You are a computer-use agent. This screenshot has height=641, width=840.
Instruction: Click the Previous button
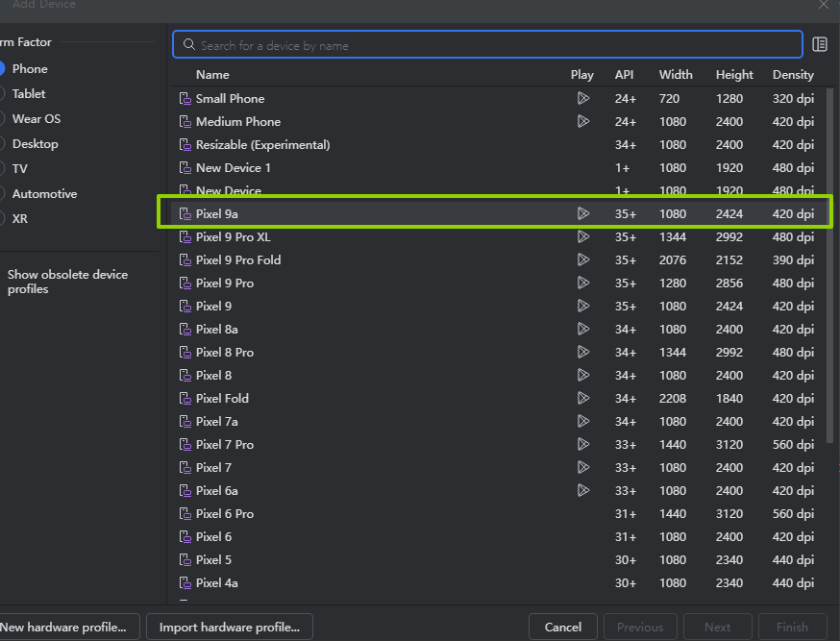click(640, 628)
